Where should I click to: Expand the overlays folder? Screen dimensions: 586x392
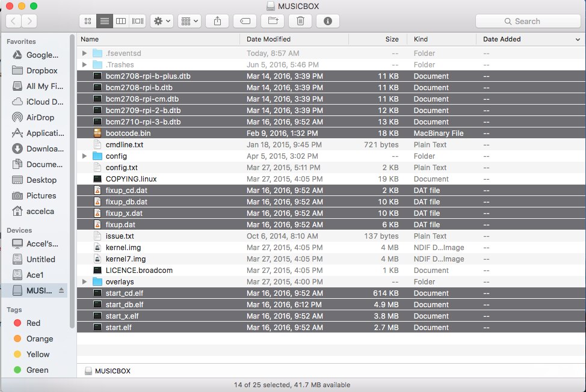click(85, 282)
